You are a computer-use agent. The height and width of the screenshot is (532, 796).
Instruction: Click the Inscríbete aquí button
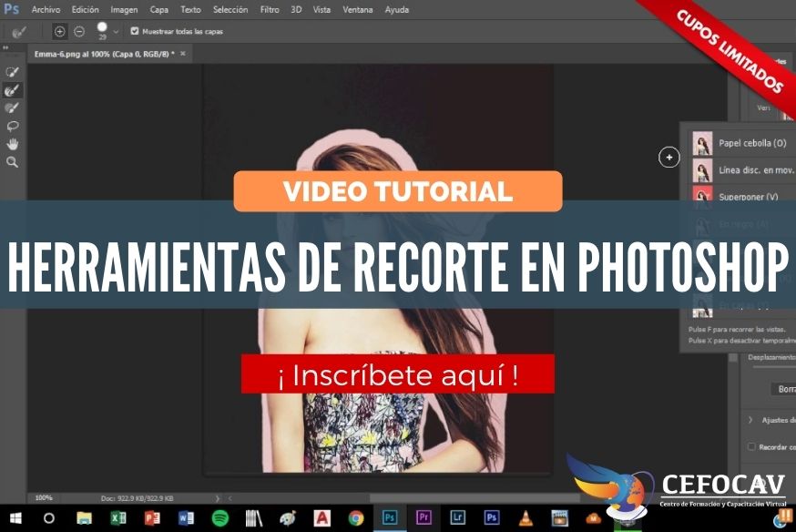398,376
